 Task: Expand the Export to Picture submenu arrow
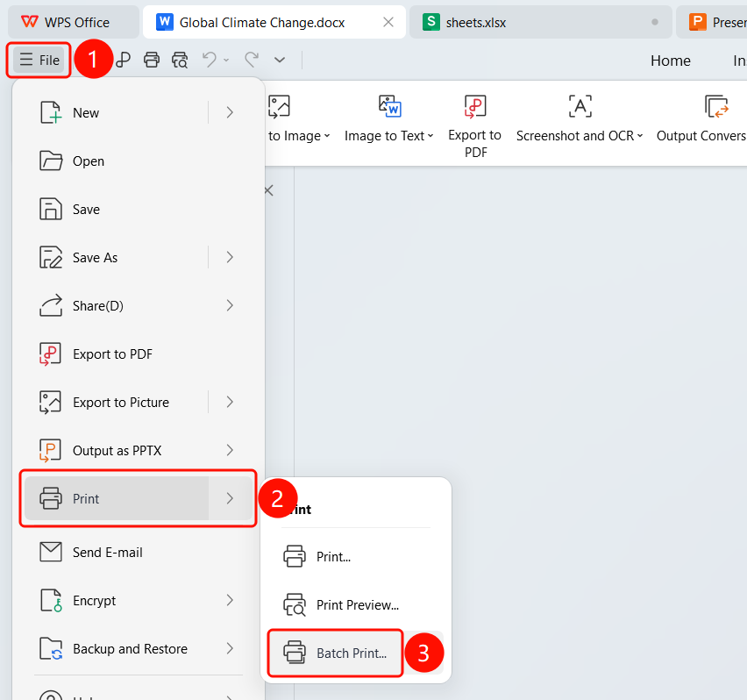230,402
